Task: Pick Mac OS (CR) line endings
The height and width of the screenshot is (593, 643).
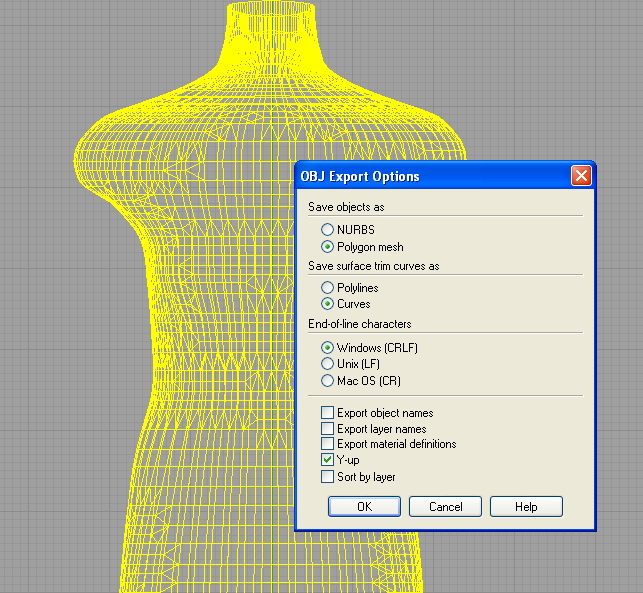Action: [327, 381]
